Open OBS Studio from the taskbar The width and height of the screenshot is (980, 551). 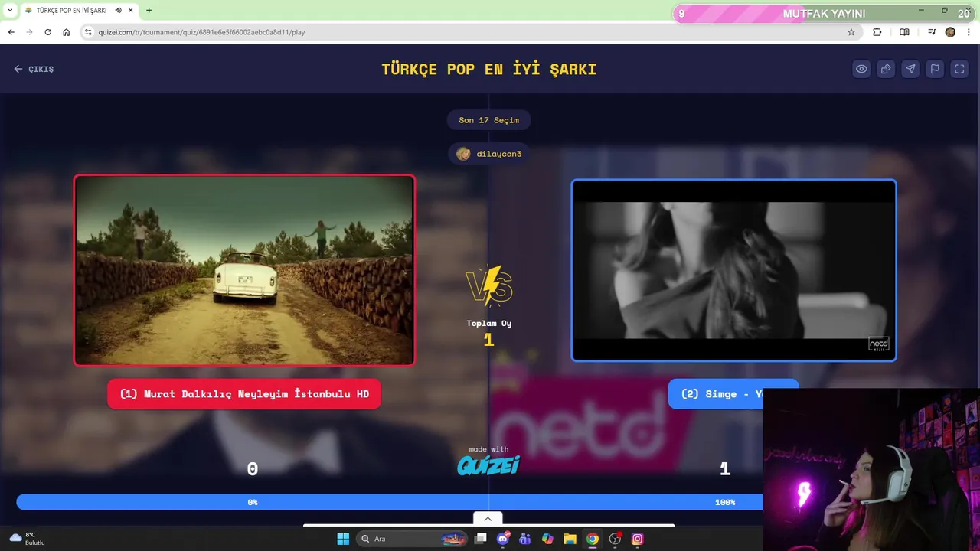point(615,539)
